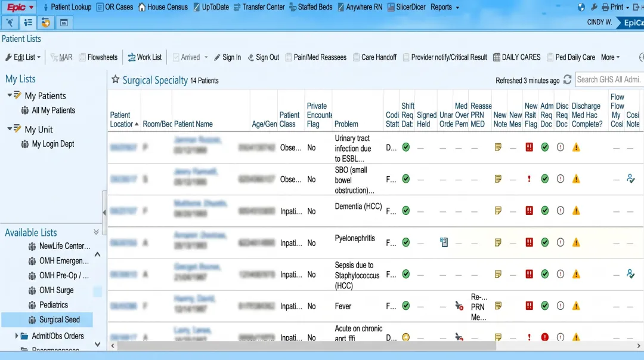Click the horizontal scrollbar right arrow
The height and width of the screenshot is (360, 644).
[638, 346]
